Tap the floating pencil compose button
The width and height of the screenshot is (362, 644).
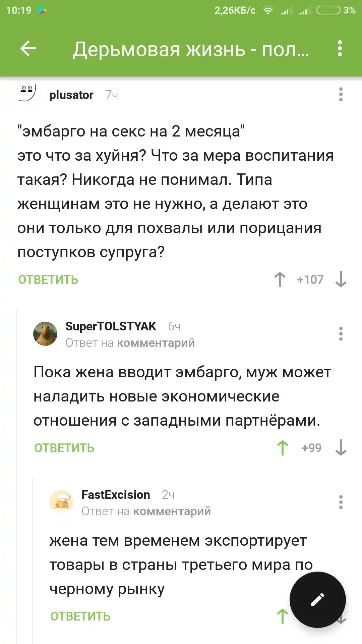pos(317,600)
